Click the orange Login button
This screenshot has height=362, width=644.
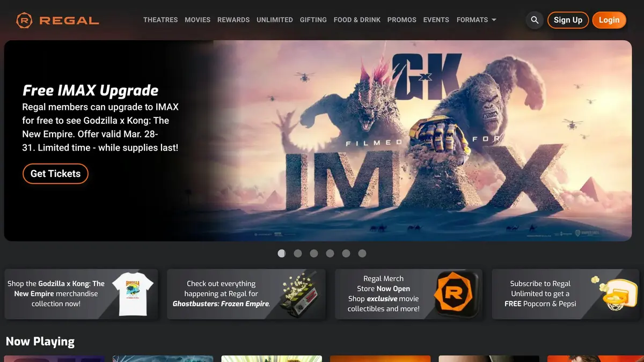pyautogui.click(x=609, y=20)
